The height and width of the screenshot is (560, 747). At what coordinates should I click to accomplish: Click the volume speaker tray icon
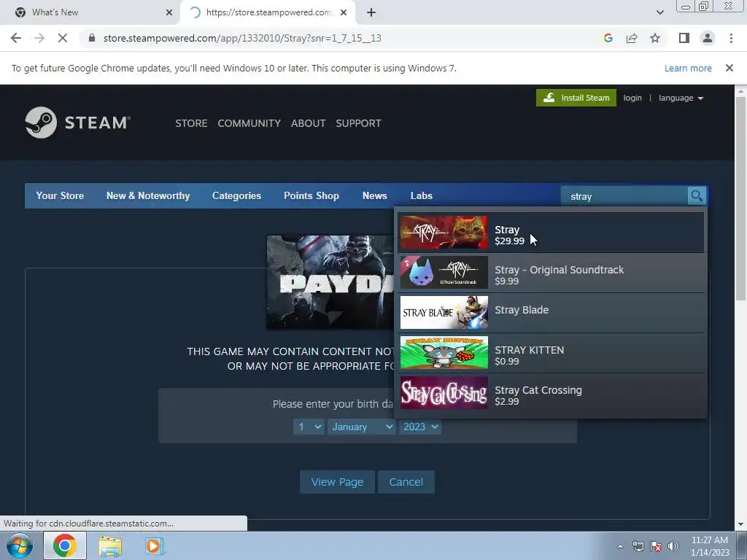click(x=673, y=546)
